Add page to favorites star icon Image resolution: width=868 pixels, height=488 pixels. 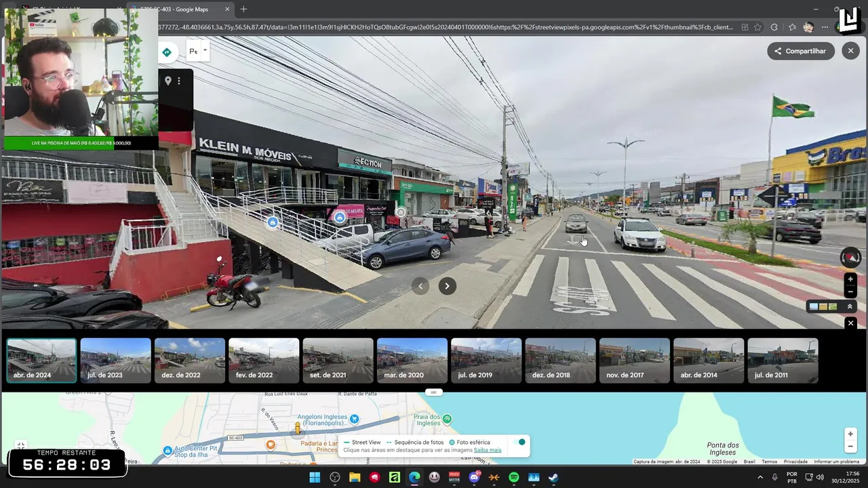point(757,27)
